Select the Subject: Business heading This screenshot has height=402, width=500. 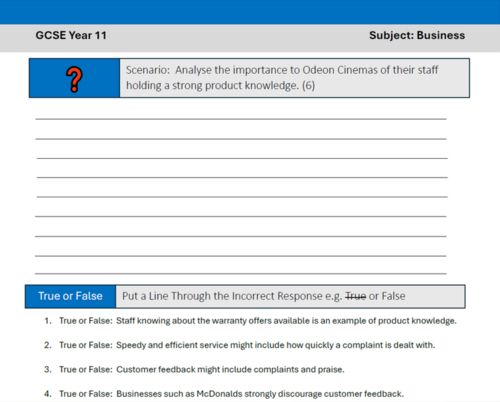click(x=417, y=35)
